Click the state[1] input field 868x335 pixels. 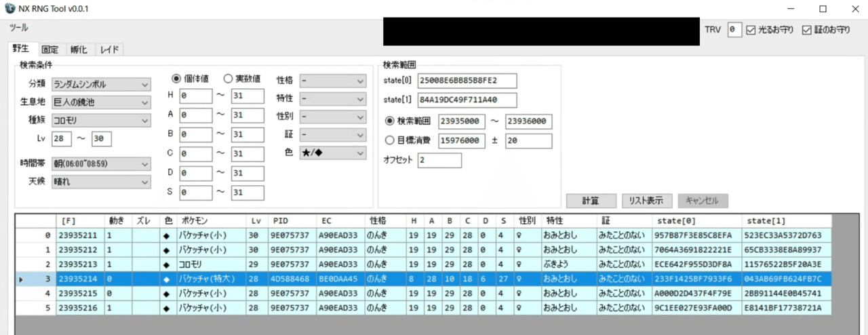[467, 100]
